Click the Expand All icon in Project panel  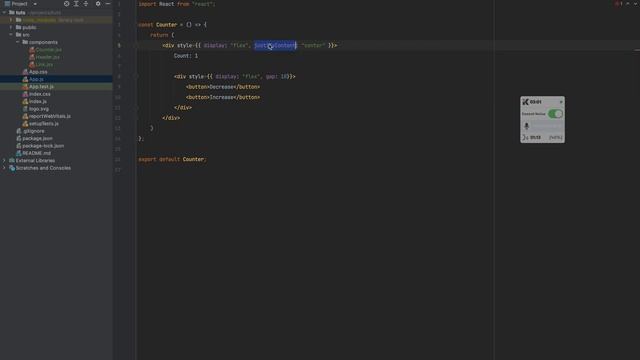[x=76, y=4]
